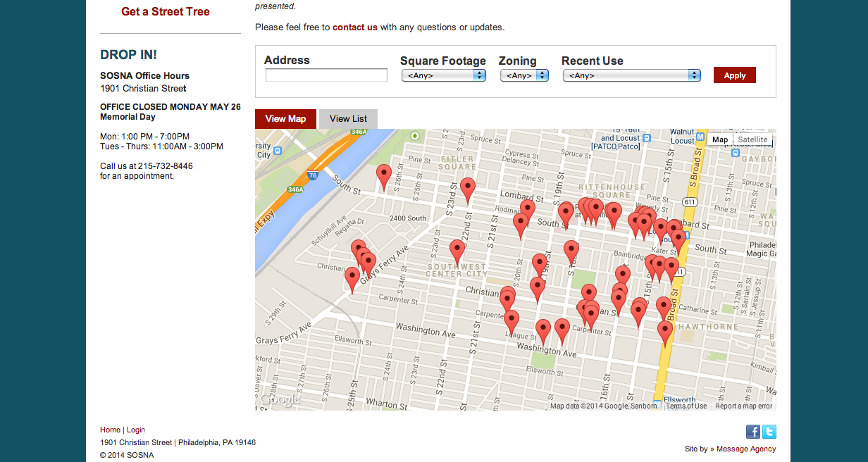868x462 pixels.
Task: Select the southernmost marker on Broad St
Action: point(665,331)
